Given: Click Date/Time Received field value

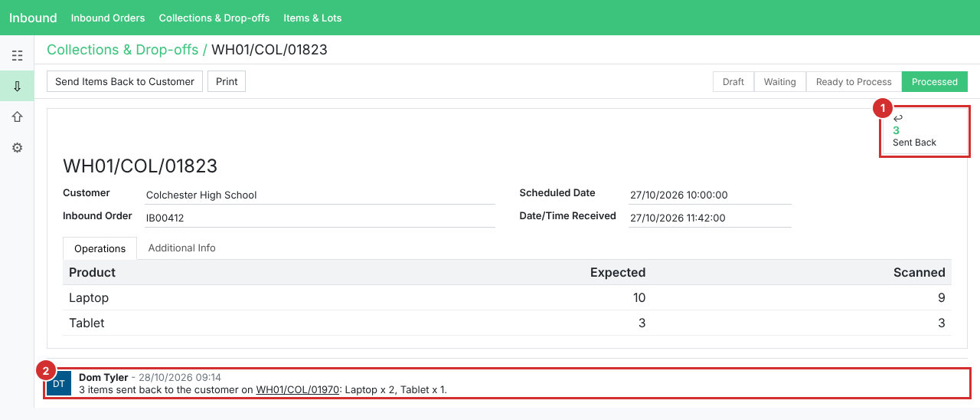Looking at the screenshot, I should tap(710, 218).
